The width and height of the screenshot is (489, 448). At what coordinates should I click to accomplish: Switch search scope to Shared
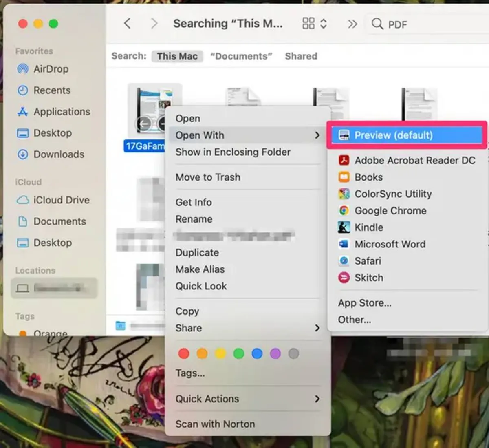(x=301, y=56)
